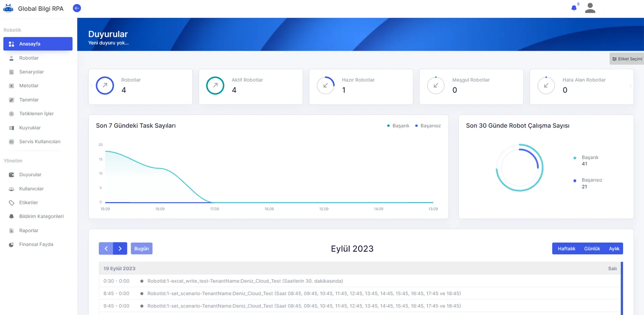Open the Etiket Seçimi filter panel

(x=627, y=59)
